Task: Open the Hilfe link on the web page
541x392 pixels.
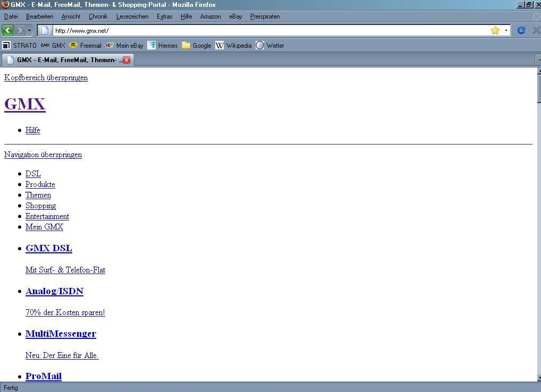Action: click(x=33, y=130)
